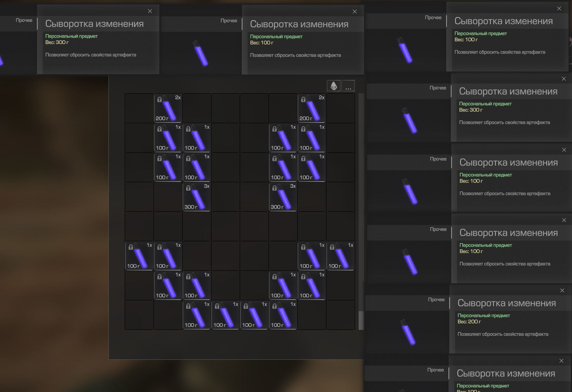Click the "Вес: 200 г" weight text

coord(469,322)
